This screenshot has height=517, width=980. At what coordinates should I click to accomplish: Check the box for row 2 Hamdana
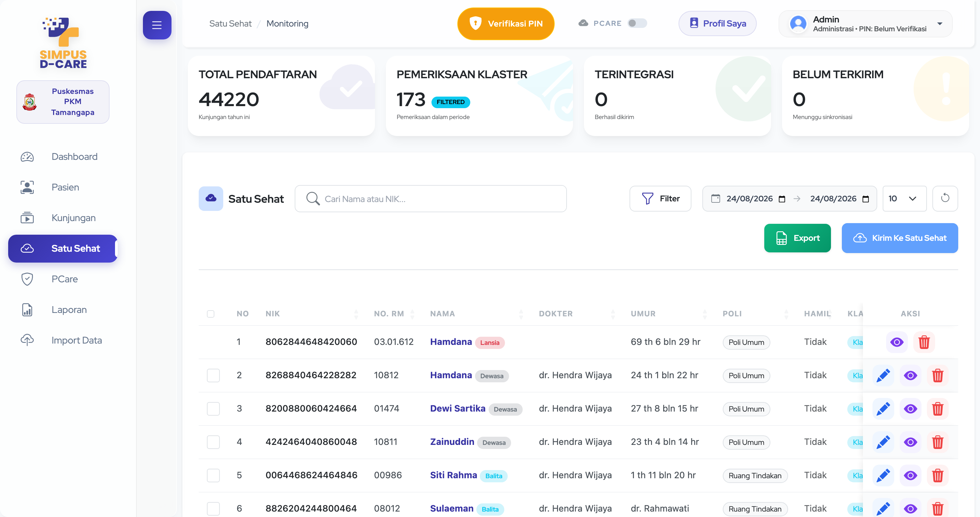point(213,376)
